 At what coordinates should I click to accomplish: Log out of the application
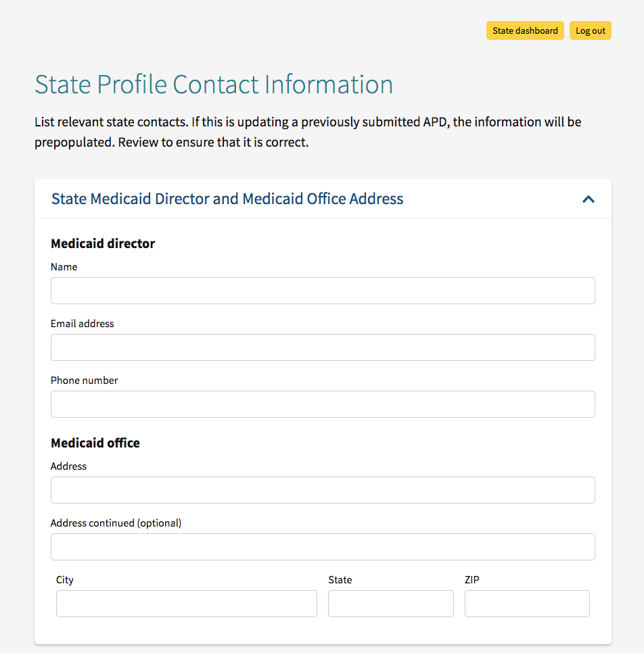(x=589, y=30)
